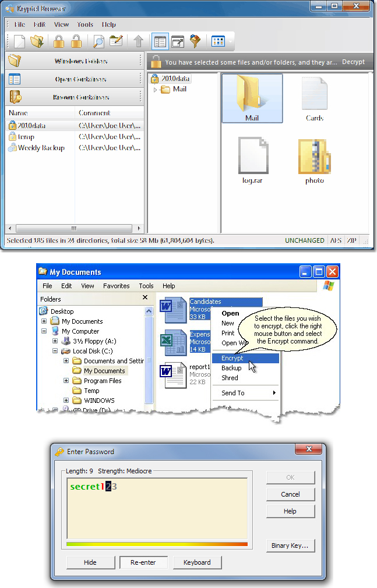The image size is (377, 588).
Task: Open the Windows Folders panel header
Action: 74,61
